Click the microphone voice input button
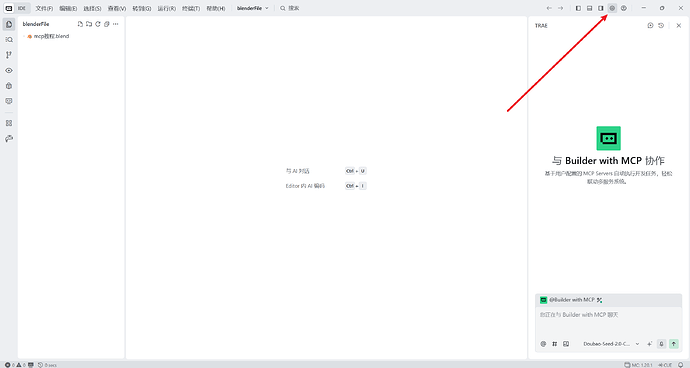The image size is (690, 368). tap(661, 344)
